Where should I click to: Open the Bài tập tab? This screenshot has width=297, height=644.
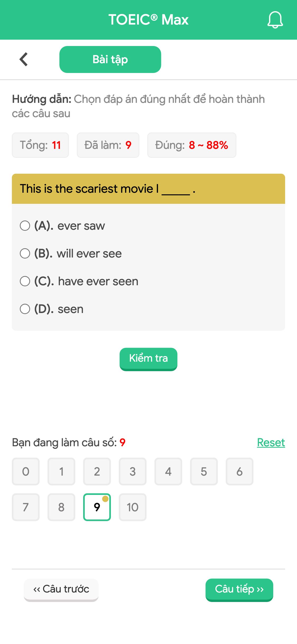tap(110, 59)
